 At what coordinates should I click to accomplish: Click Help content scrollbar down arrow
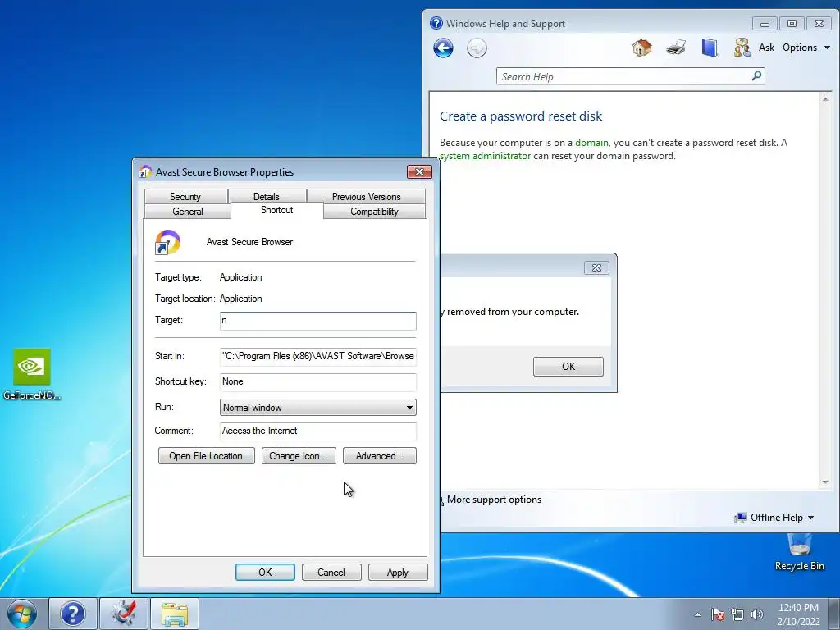point(825,482)
